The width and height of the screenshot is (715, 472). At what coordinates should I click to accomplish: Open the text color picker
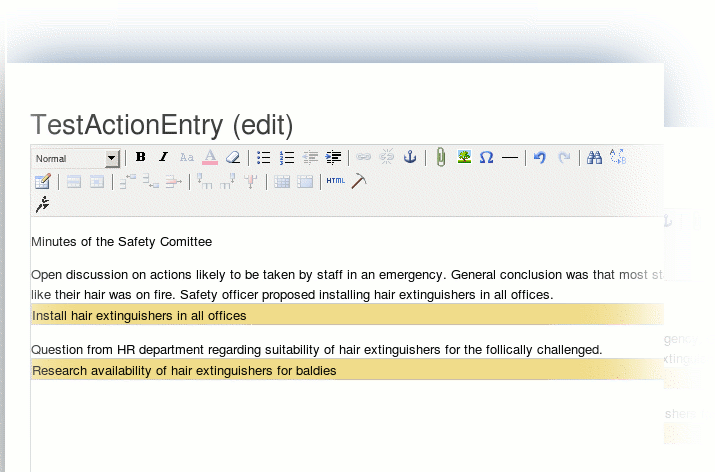click(210, 157)
